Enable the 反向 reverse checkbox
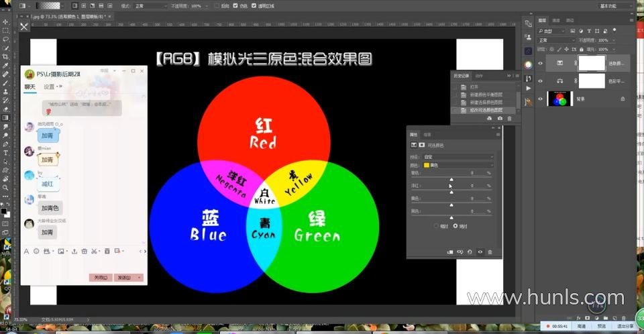The width and height of the screenshot is (644, 334). pos(217,6)
